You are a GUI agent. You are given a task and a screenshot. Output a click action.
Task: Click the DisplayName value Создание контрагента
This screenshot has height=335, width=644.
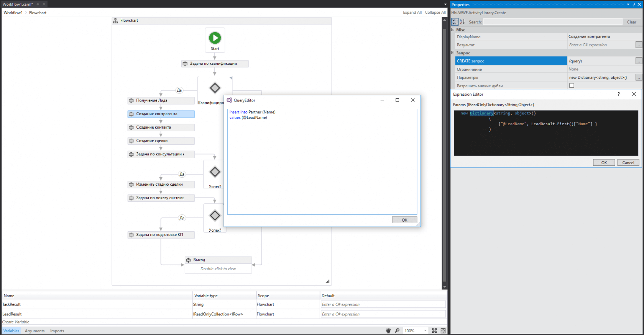[589, 37]
